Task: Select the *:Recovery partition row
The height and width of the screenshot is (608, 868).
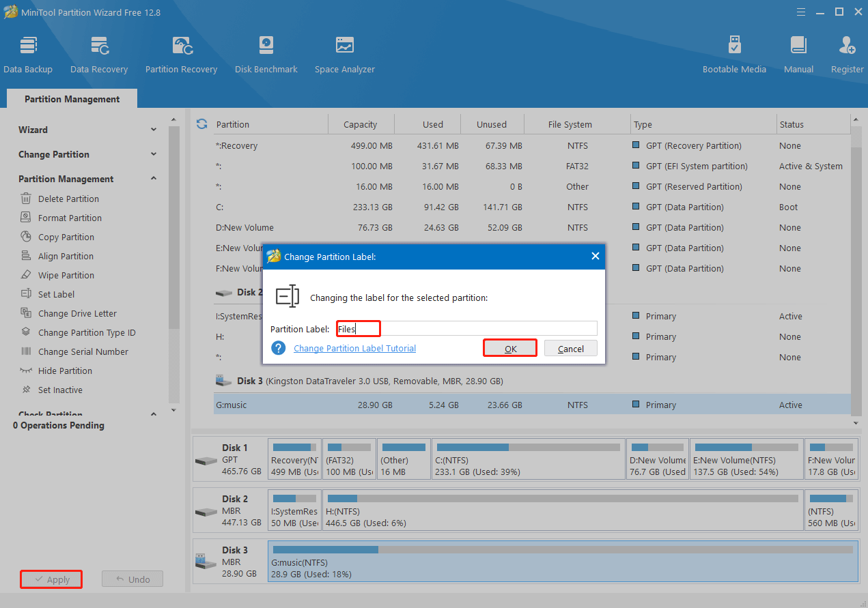Action: (x=532, y=145)
